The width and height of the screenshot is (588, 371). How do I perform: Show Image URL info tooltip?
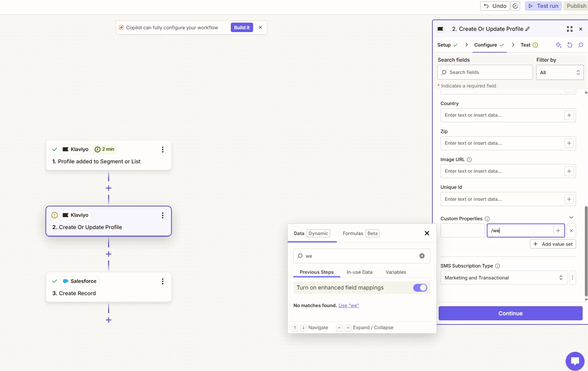(469, 160)
